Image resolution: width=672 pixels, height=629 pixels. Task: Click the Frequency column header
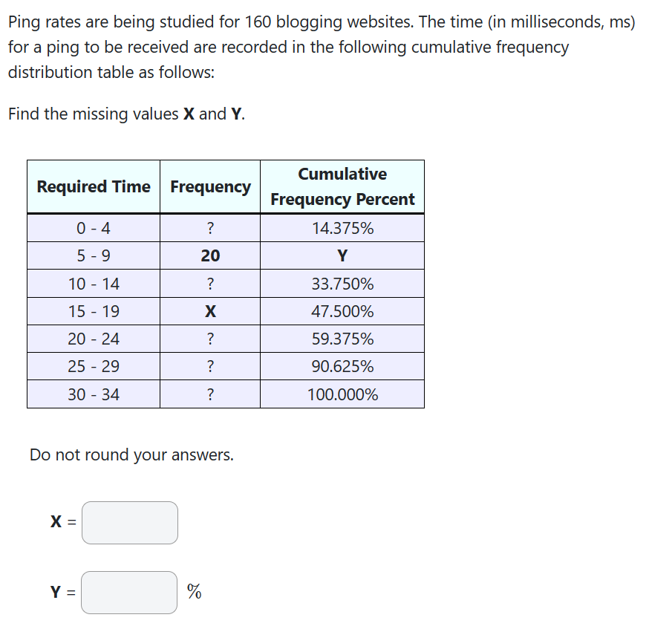[x=210, y=186]
